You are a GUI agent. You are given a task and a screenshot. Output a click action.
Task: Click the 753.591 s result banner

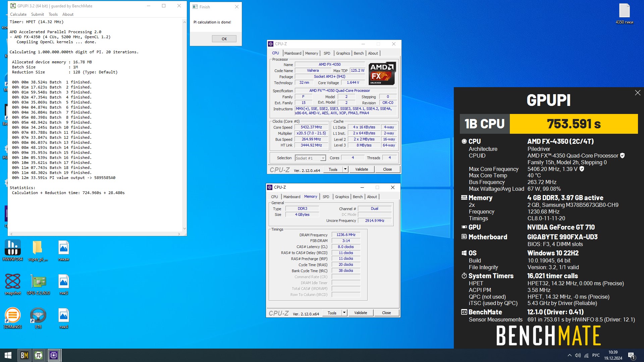click(574, 124)
